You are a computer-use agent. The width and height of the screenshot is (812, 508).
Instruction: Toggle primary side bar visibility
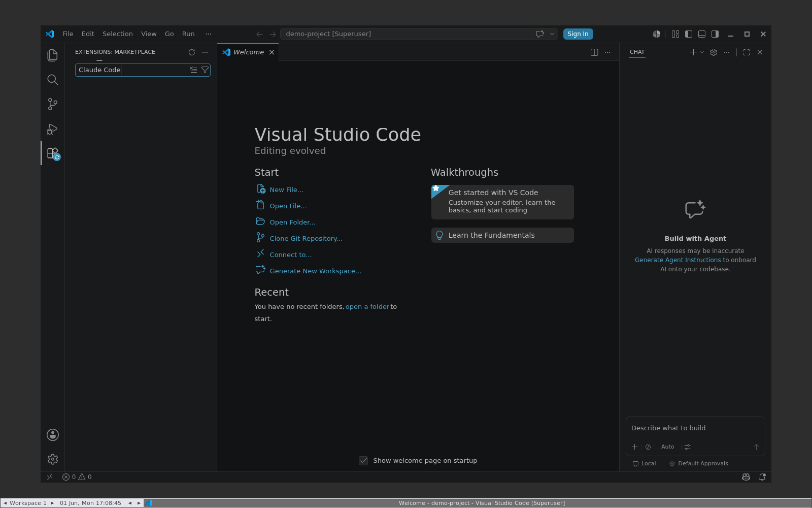tap(689, 34)
